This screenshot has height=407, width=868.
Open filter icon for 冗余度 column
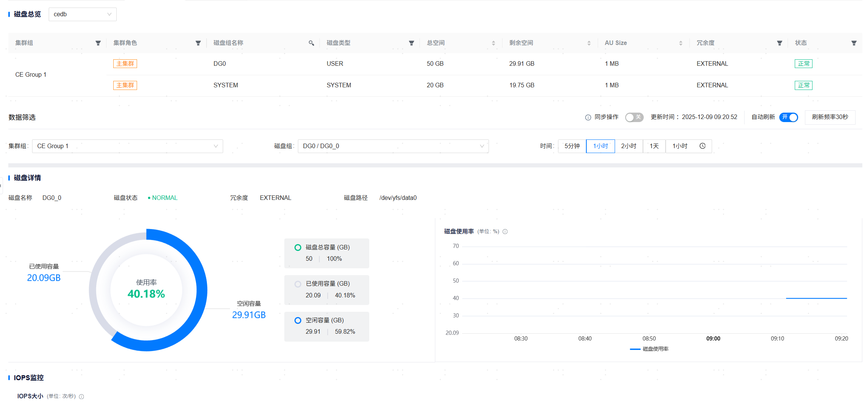pyautogui.click(x=780, y=43)
